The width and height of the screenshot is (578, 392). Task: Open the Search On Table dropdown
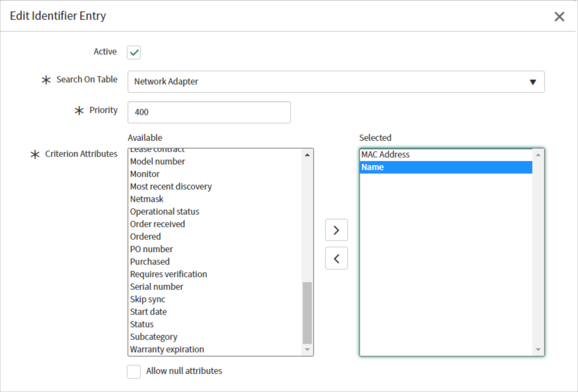336,82
